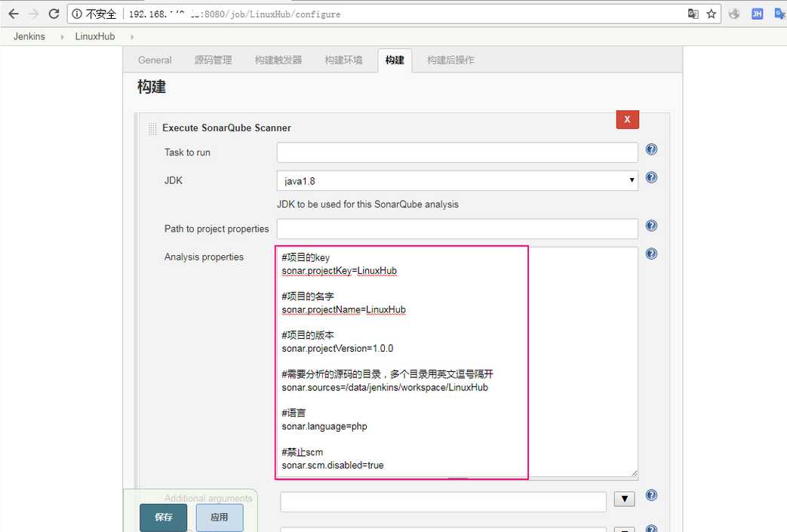
Task: Open help for Task to run
Action: (651, 149)
